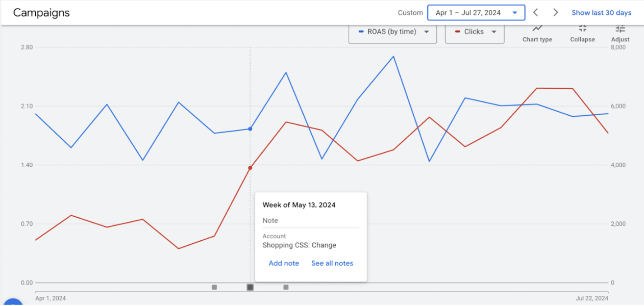The image size is (644, 306).
Task: Click the Account label in the tooltip
Action: (x=274, y=236)
